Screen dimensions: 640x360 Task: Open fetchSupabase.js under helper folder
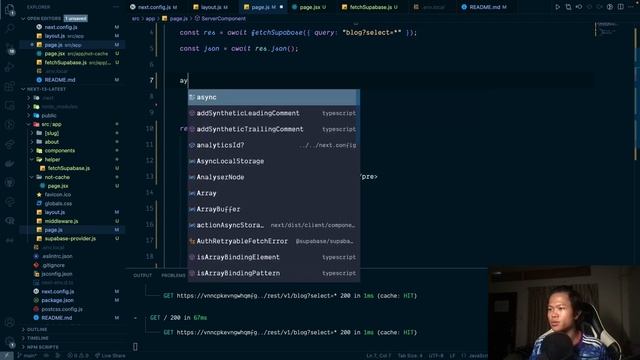click(69, 169)
